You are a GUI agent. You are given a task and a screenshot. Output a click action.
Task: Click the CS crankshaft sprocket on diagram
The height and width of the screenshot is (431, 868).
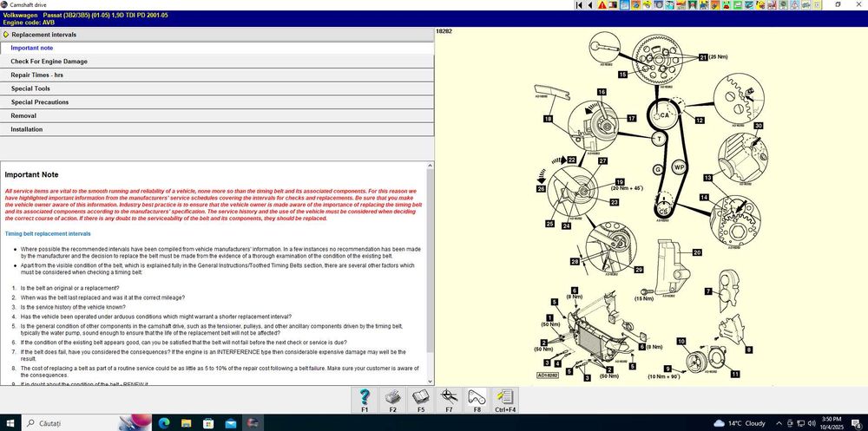[662, 210]
